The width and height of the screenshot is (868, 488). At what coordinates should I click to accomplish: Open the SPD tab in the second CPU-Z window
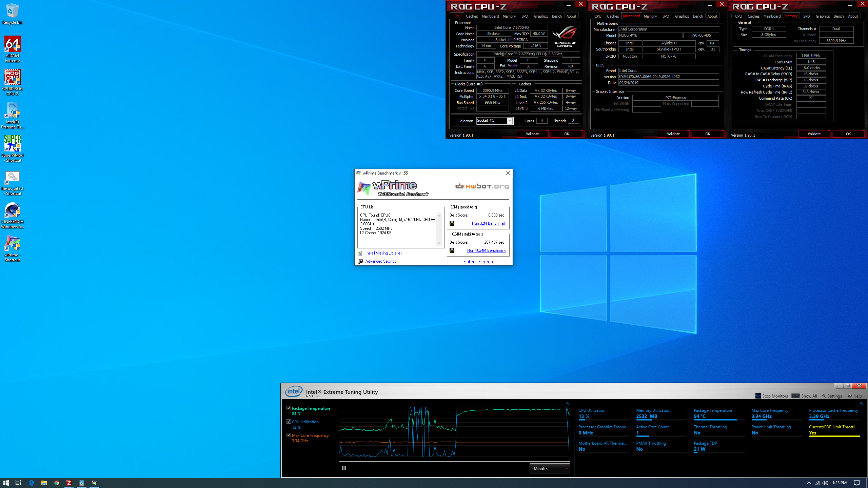[x=666, y=16]
